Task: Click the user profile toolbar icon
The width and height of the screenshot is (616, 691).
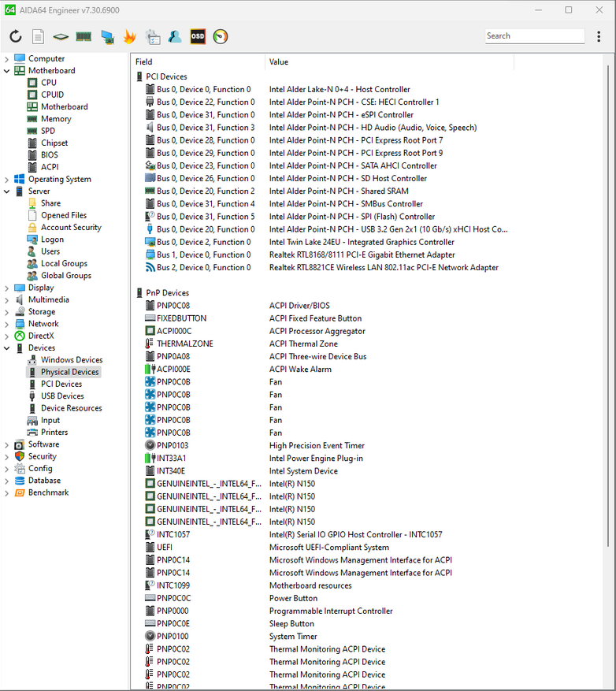Action: (175, 36)
